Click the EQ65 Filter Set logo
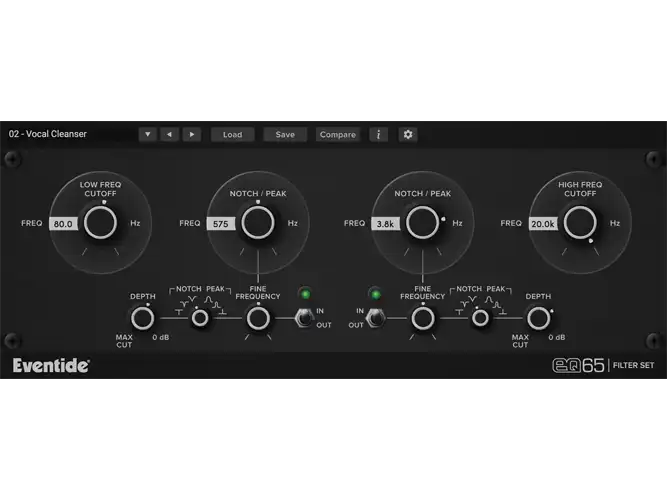This screenshot has height=500, width=667. tap(603, 365)
